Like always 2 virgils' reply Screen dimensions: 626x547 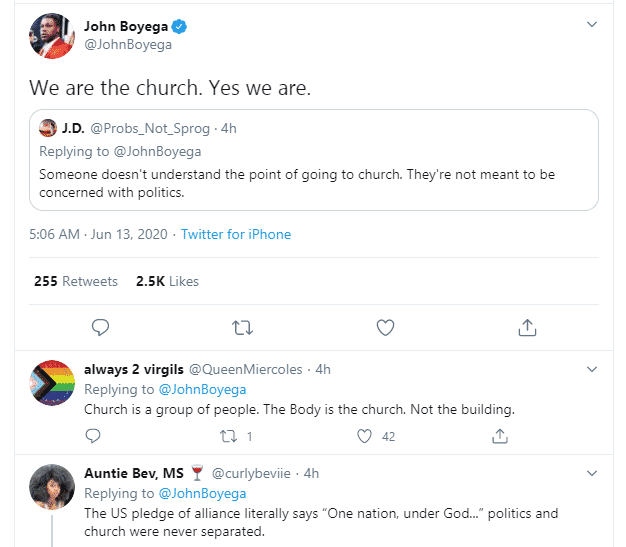pyautogui.click(x=365, y=436)
